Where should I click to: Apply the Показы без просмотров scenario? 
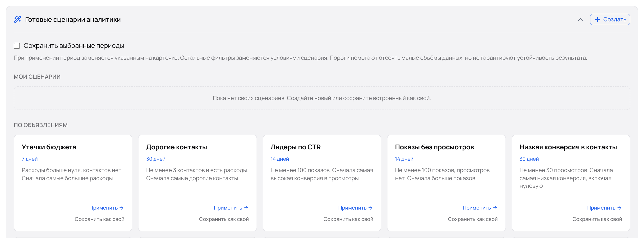(480, 208)
